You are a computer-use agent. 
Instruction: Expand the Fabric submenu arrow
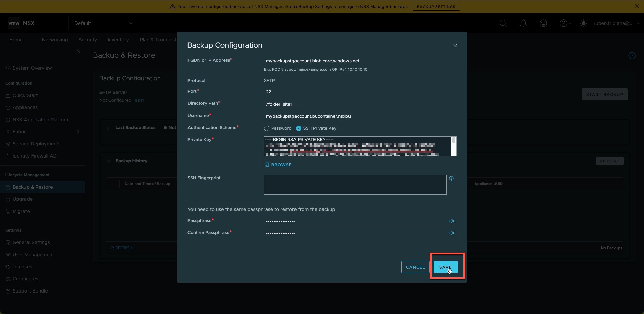(x=78, y=132)
